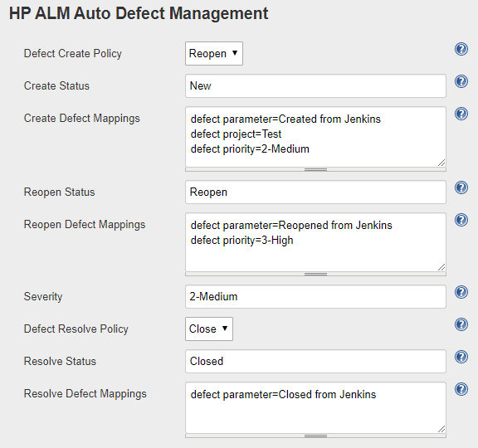Viewport: 478px width, 448px height.
Task: Click the Severity input containing 2-Medium
Action: click(x=315, y=296)
